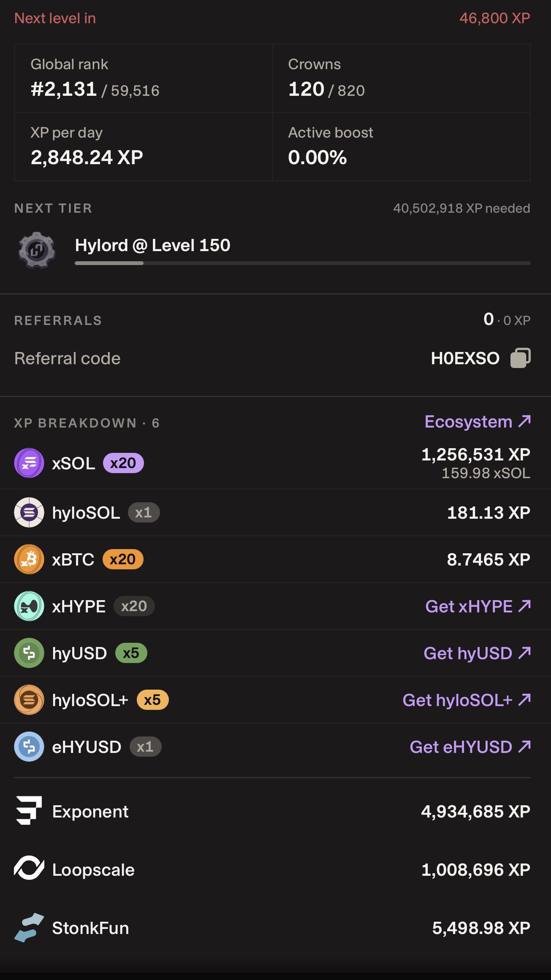
Task: Click the xHYPE token icon
Action: click(29, 606)
